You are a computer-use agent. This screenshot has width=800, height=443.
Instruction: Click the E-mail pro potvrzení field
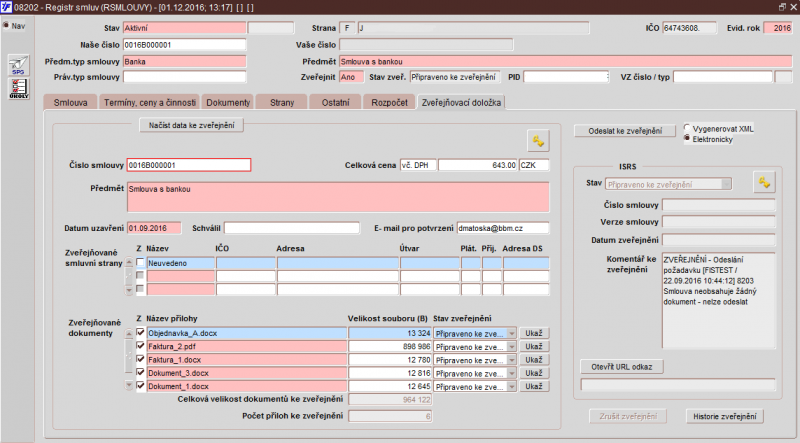(x=503, y=228)
